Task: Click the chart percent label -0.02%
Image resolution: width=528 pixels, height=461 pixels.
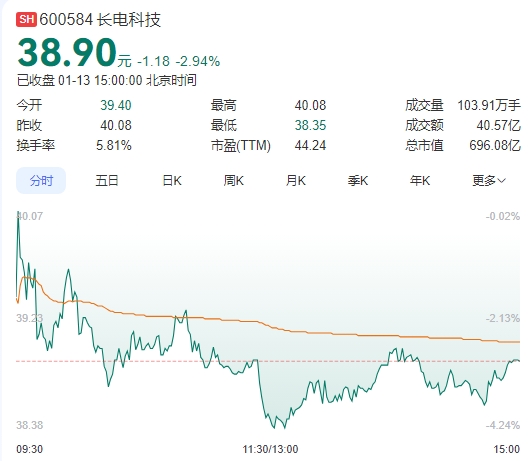Action: (503, 216)
